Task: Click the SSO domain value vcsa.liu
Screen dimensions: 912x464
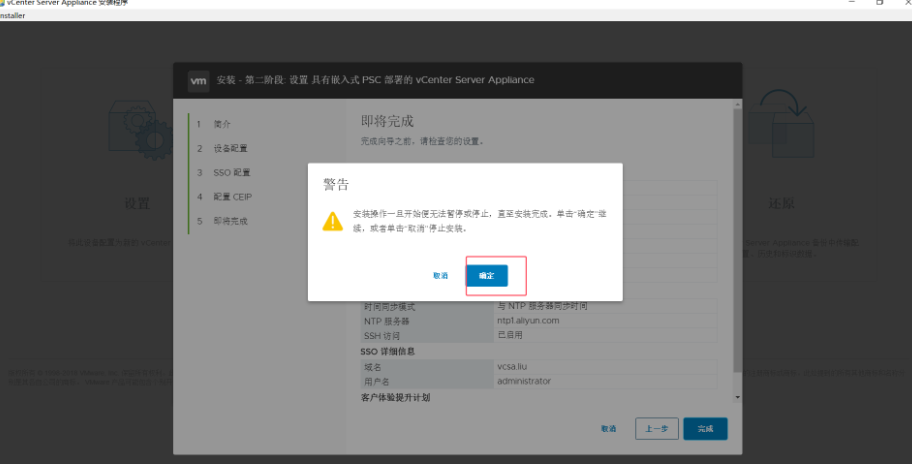Action: (x=512, y=366)
